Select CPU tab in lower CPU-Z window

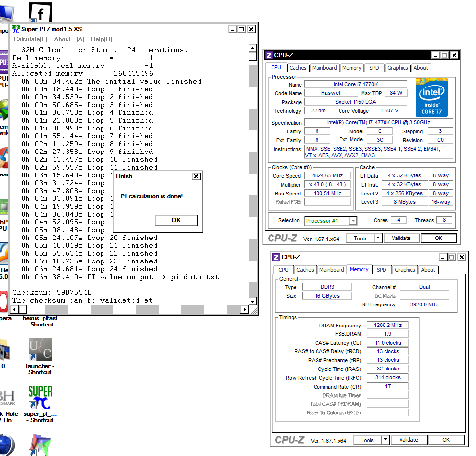[283, 270]
